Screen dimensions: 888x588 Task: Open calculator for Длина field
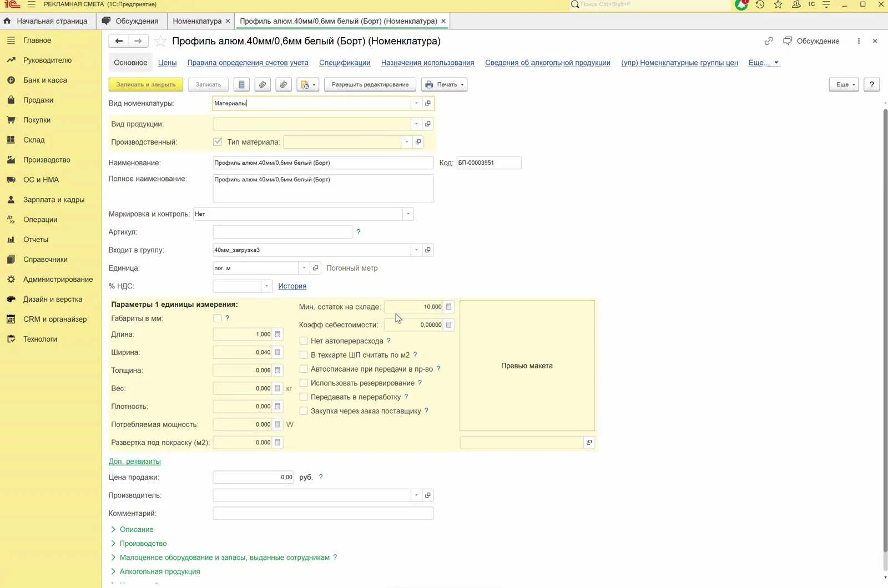click(x=277, y=334)
